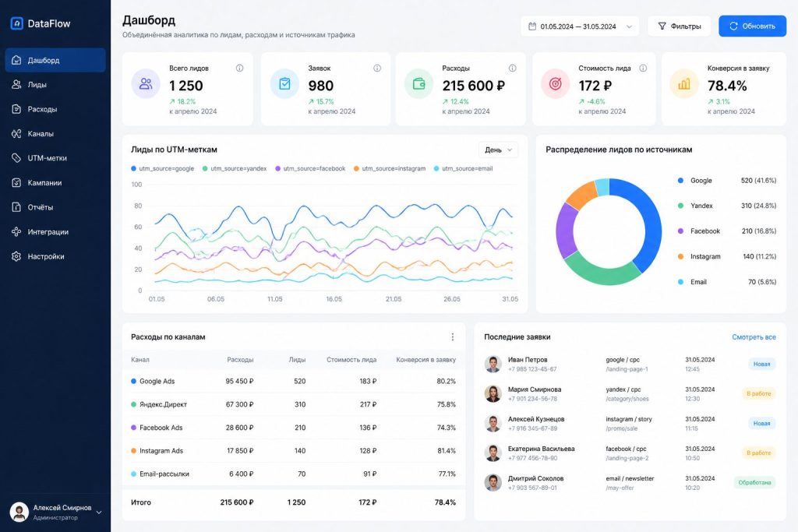Open Кампании sidebar entry
This screenshot has width=798, height=532.
click(55, 182)
